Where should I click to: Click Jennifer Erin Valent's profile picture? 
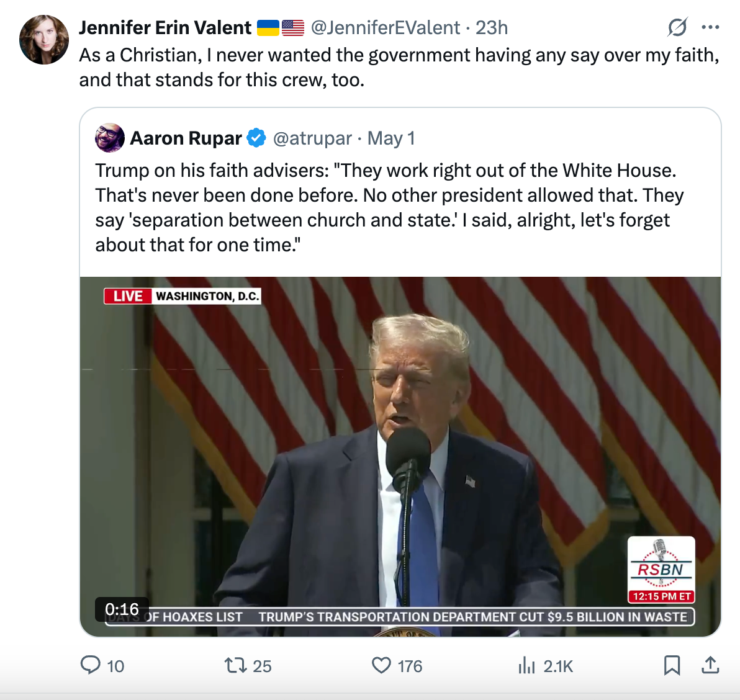[x=44, y=39]
